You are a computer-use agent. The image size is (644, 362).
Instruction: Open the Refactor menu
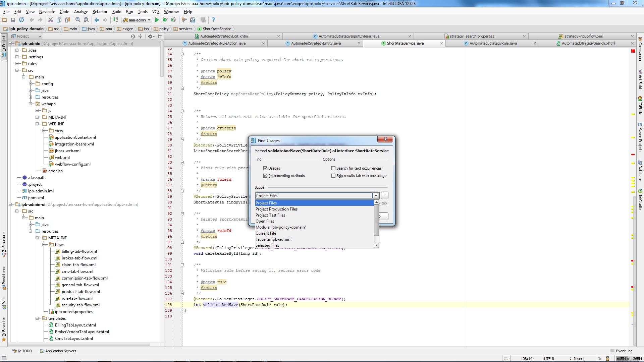point(100,12)
